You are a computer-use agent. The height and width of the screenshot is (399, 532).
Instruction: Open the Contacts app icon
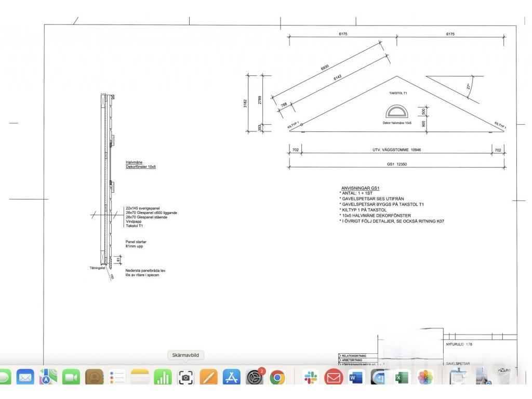click(x=94, y=377)
